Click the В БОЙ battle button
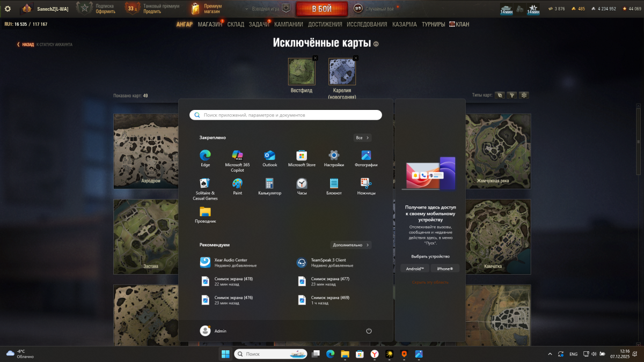This screenshot has width=644, height=362. click(321, 9)
